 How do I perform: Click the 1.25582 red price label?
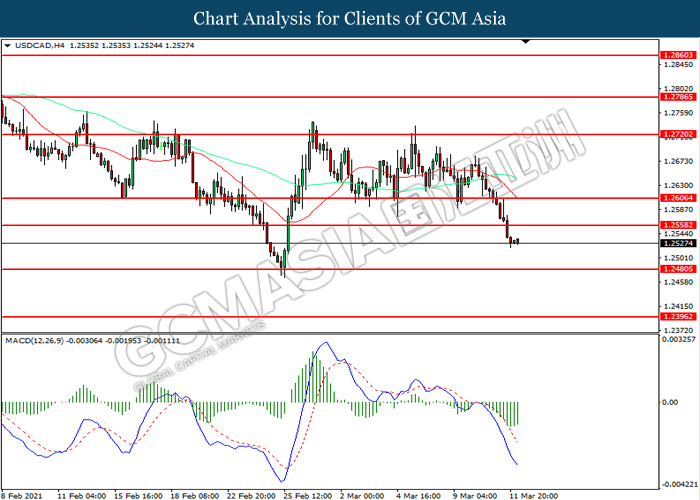(678, 225)
